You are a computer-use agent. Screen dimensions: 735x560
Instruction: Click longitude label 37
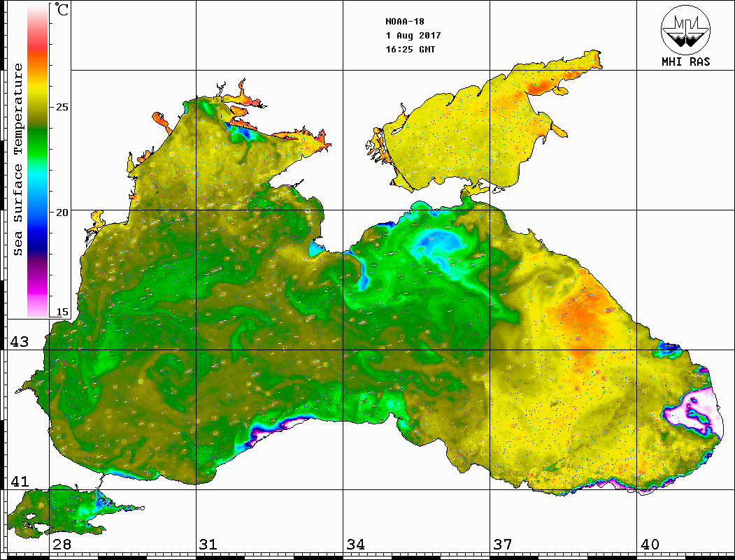point(503,544)
